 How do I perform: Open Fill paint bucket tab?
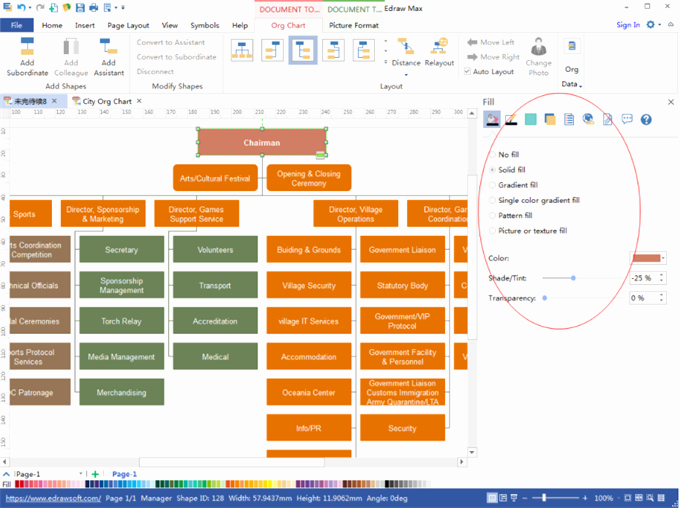[492, 119]
